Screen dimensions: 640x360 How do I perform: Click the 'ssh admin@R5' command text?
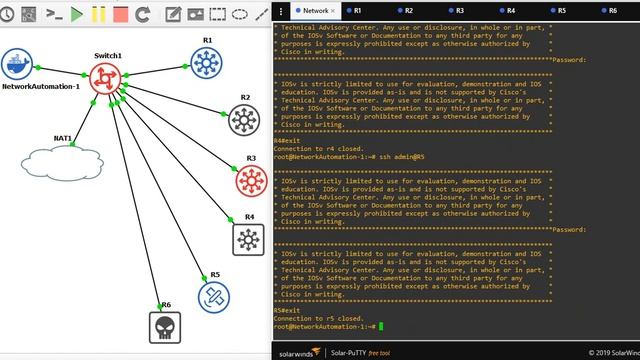(402, 157)
